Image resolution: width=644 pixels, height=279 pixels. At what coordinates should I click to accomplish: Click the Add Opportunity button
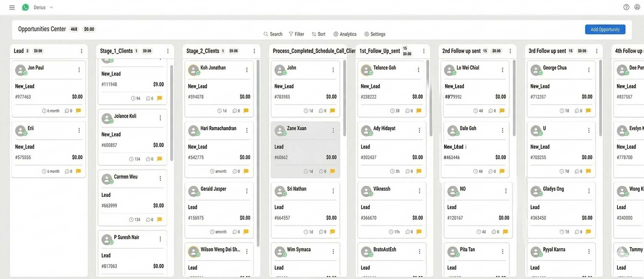[605, 29]
